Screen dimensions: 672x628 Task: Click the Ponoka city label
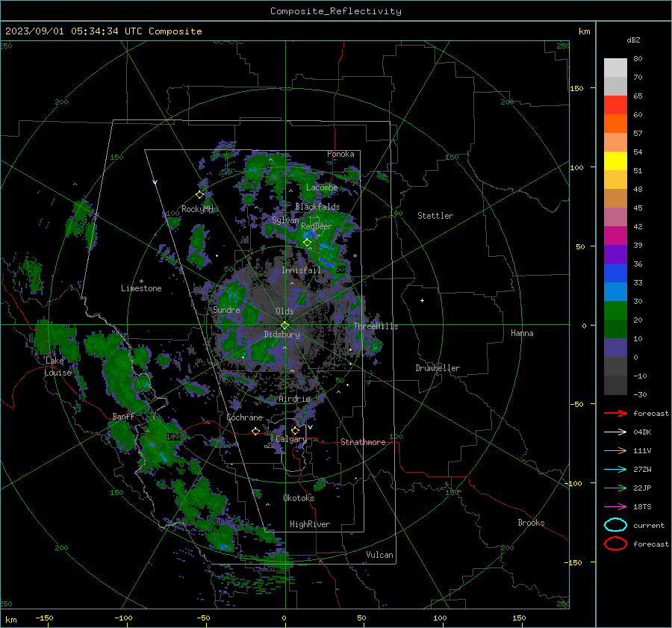click(340, 154)
